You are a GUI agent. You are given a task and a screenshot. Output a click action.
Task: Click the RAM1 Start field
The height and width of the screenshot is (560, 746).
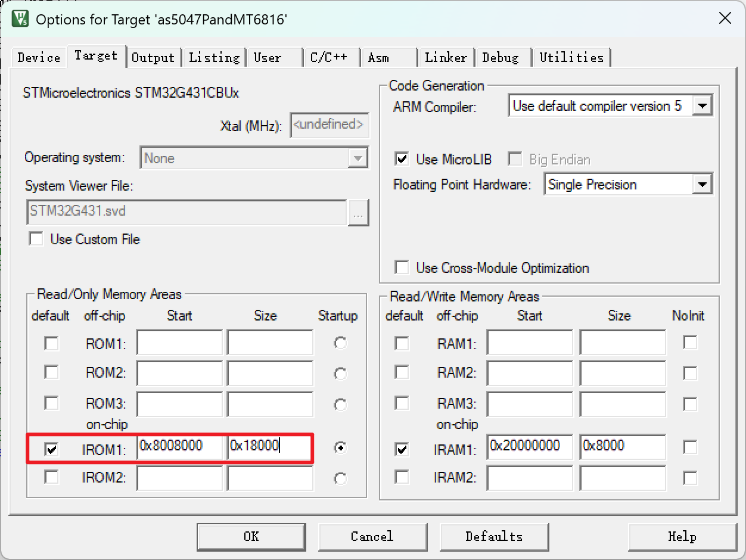click(x=530, y=343)
